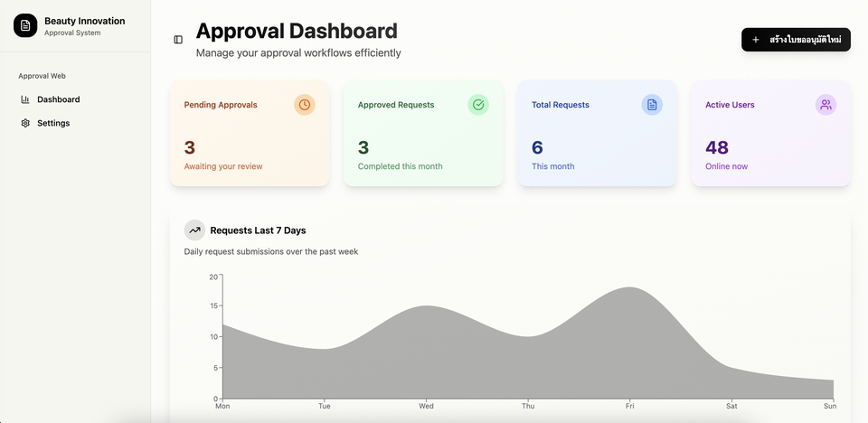Open the Active Users card
This screenshot has width=868, height=423.
770,134
